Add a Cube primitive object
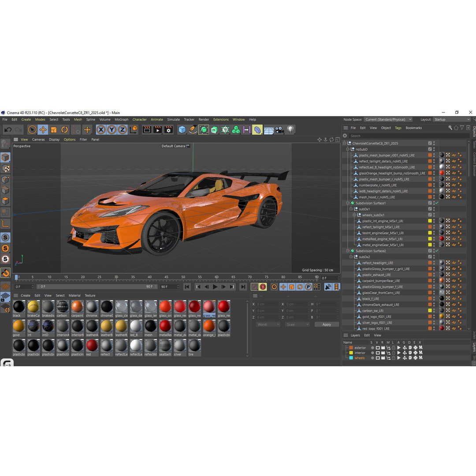This screenshot has width=476, height=476. pyautogui.click(x=182, y=130)
